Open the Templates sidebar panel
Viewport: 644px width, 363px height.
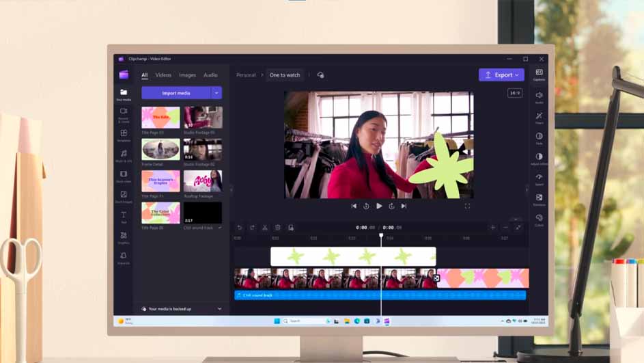point(124,135)
